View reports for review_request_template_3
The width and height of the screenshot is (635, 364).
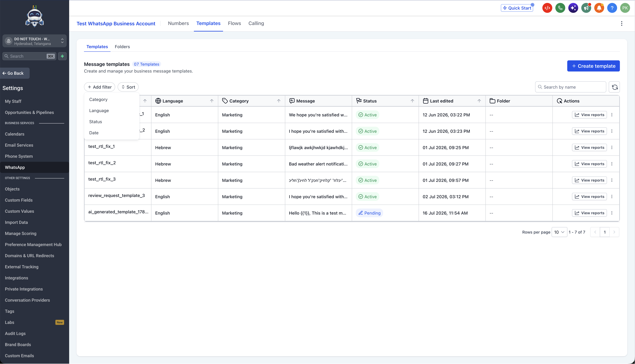point(589,197)
